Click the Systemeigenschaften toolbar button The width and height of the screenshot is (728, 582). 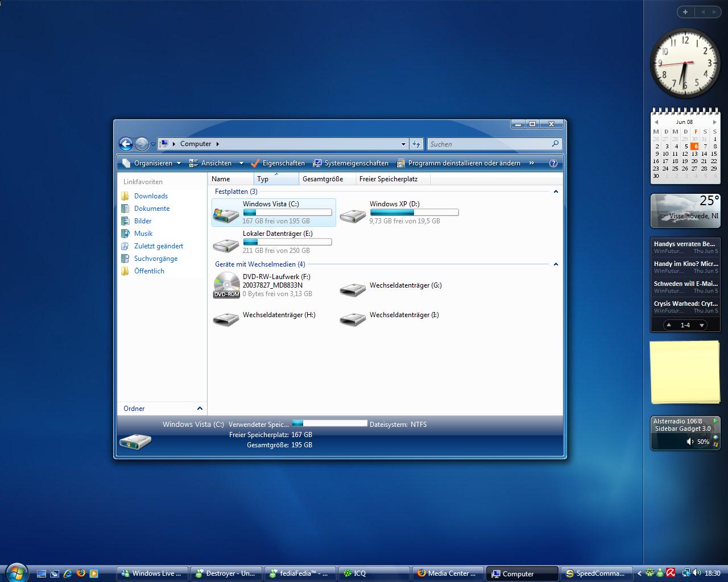click(x=351, y=163)
